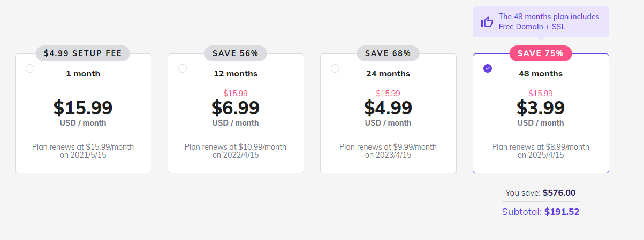Click the $4.99 price on 24 months card
This screenshot has width=644, height=240.
(388, 107)
